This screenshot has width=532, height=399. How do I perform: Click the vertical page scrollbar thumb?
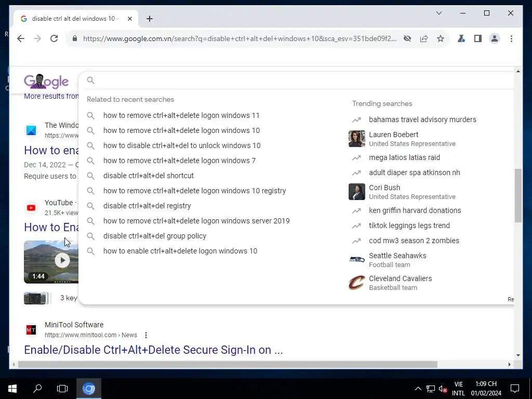click(x=518, y=196)
